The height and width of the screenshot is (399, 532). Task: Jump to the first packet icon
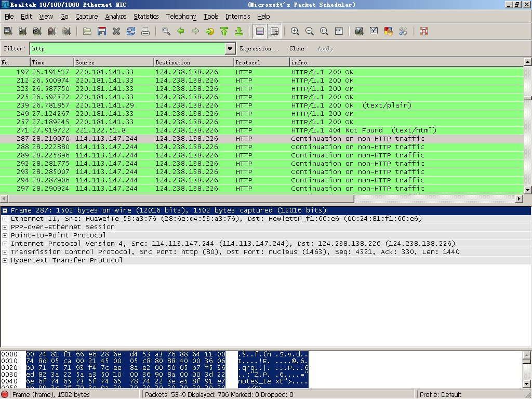tap(224, 31)
